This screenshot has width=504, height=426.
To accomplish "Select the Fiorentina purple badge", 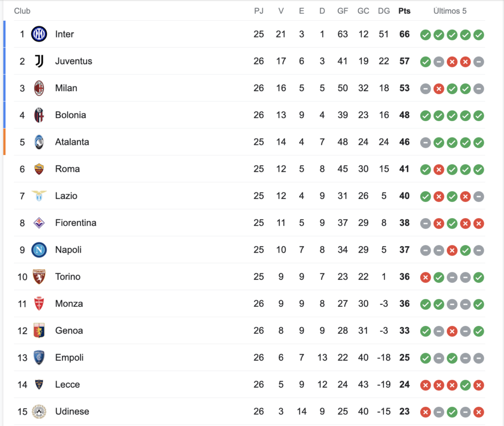I will tap(39, 223).
